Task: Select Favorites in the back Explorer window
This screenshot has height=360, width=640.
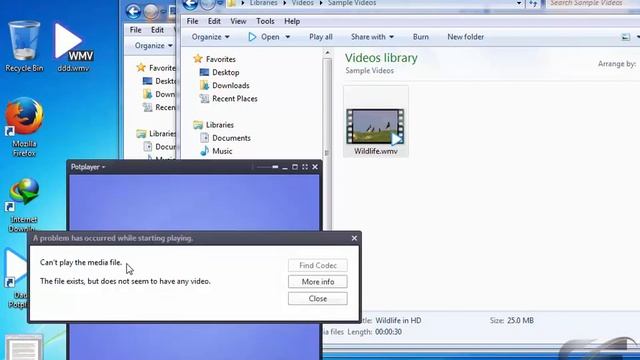Action: point(162,68)
